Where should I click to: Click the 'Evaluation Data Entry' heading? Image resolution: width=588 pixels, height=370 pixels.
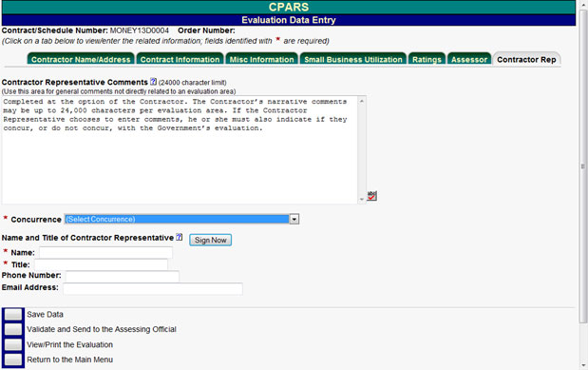click(289, 20)
